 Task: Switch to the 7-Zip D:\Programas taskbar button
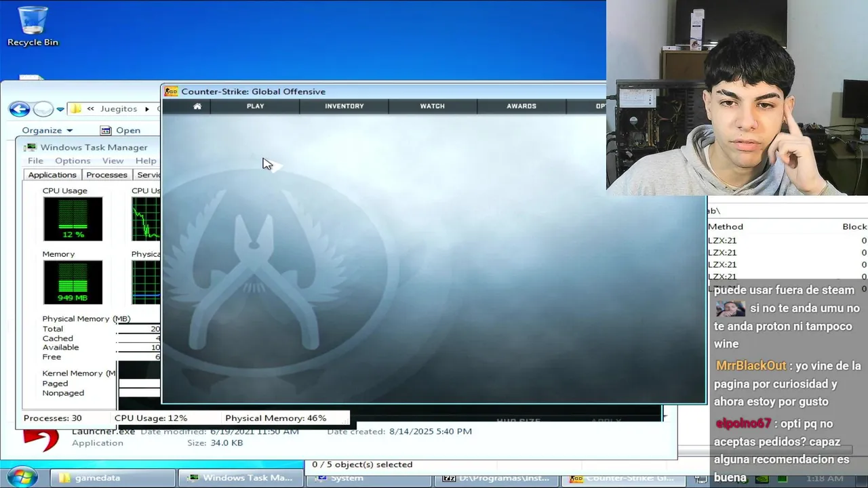point(496,478)
